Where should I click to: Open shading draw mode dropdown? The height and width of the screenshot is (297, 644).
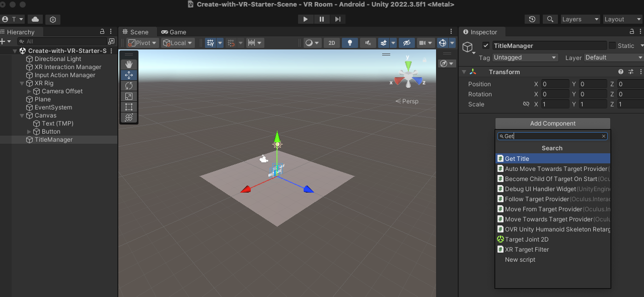pos(312,43)
